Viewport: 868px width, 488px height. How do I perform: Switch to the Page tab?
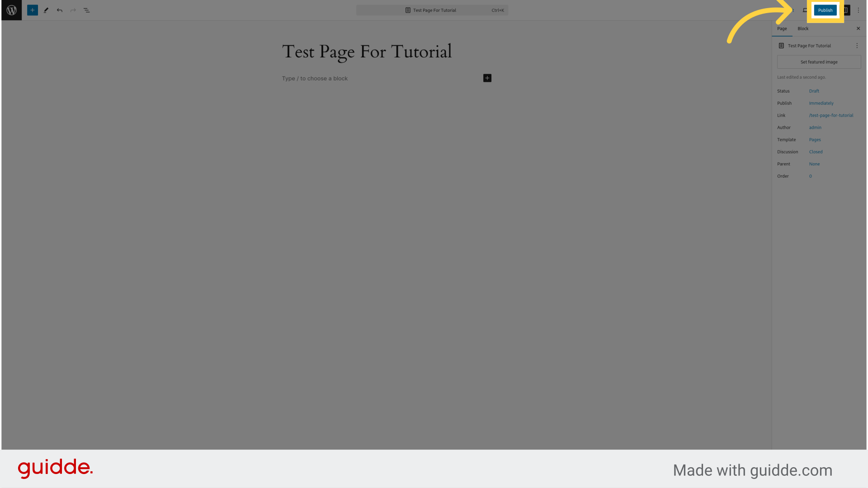point(782,28)
